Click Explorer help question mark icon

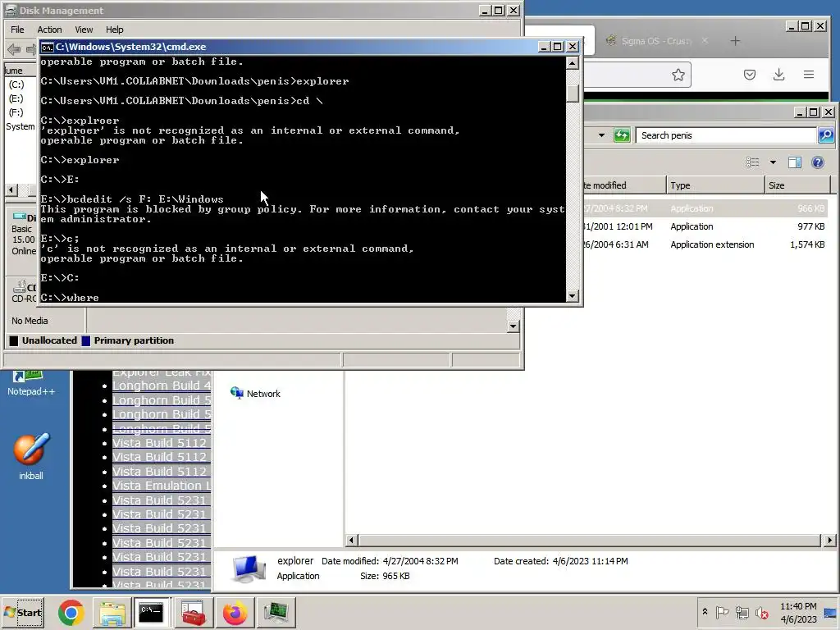point(818,162)
